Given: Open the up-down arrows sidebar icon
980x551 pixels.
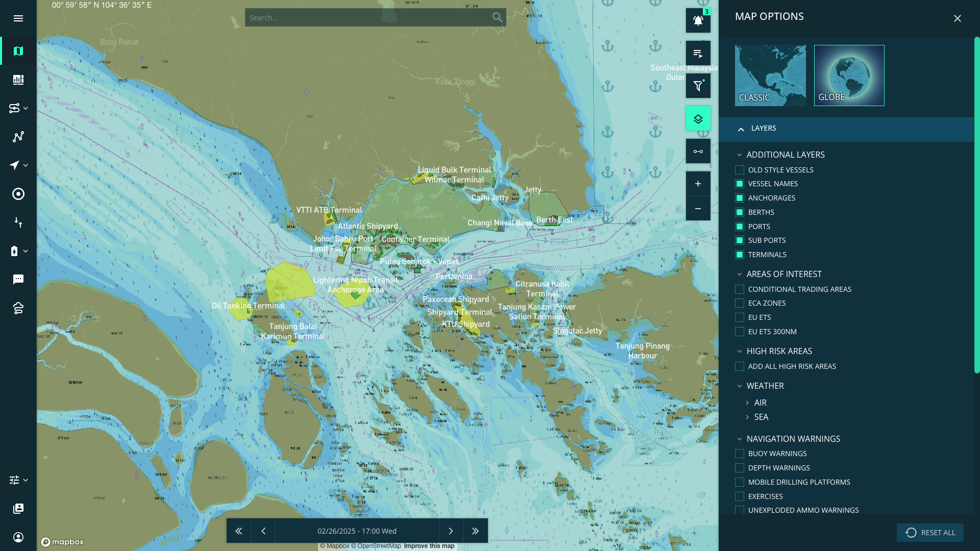Looking at the screenshot, I should coord(18,222).
